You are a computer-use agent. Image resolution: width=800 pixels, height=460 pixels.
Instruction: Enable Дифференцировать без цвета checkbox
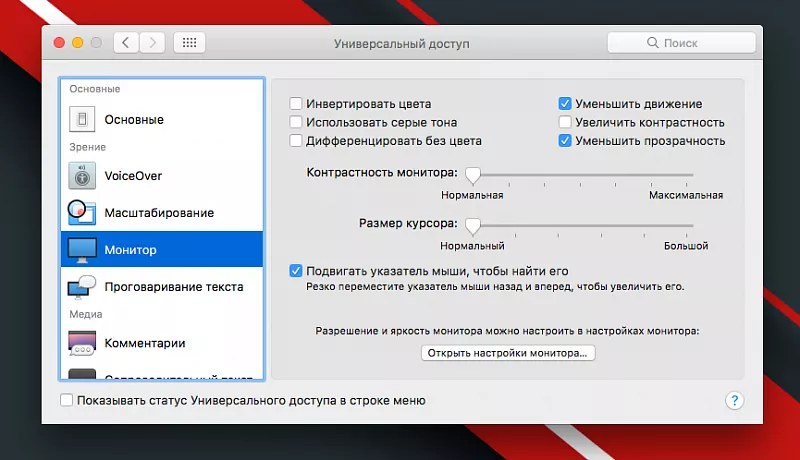point(296,140)
